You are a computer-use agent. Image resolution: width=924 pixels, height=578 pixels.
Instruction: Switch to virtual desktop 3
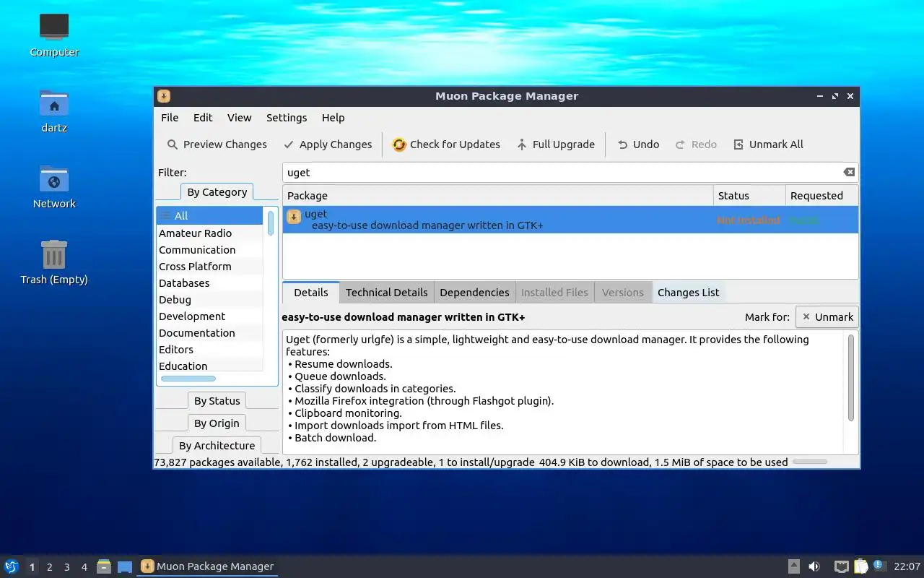pos(66,567)
